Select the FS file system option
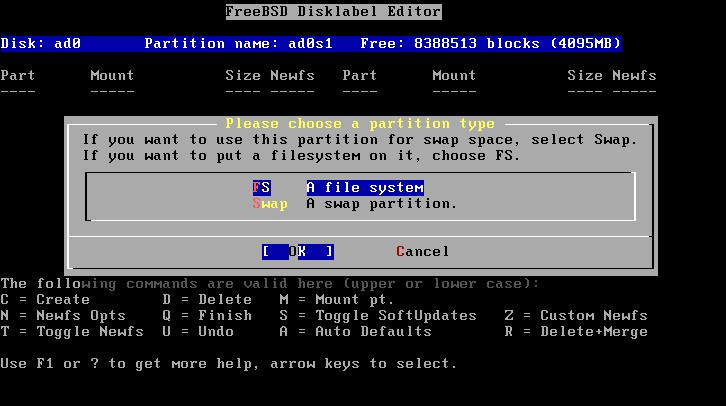This screenshot has height=406, width=726. tap(262, 187)
